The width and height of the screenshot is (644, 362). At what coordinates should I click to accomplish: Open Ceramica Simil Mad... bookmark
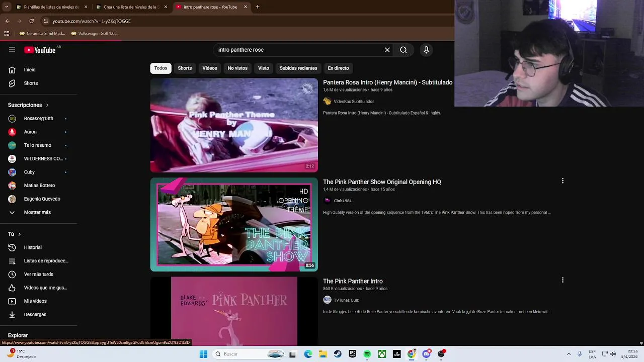click(42, 33)
